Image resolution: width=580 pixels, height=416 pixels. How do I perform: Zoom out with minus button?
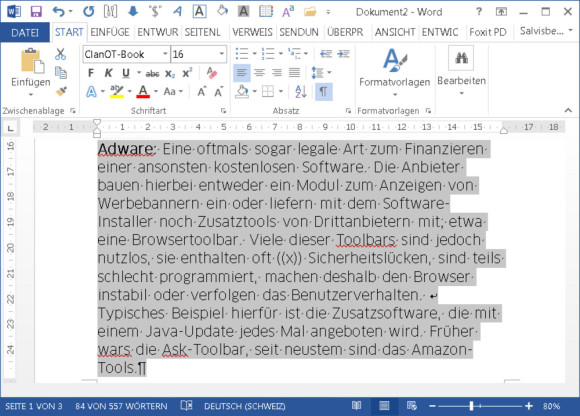[x=432, y=406]
